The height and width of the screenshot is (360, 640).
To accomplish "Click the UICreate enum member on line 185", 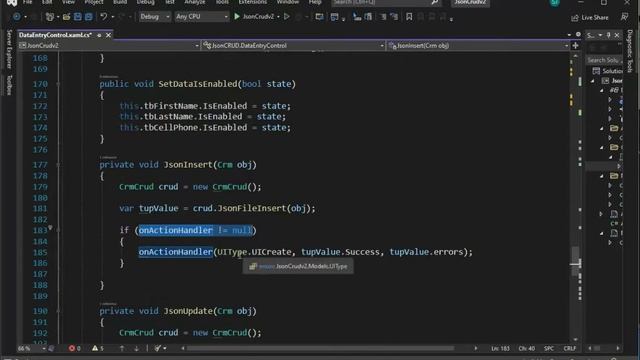I will click(x=271, y=252).
